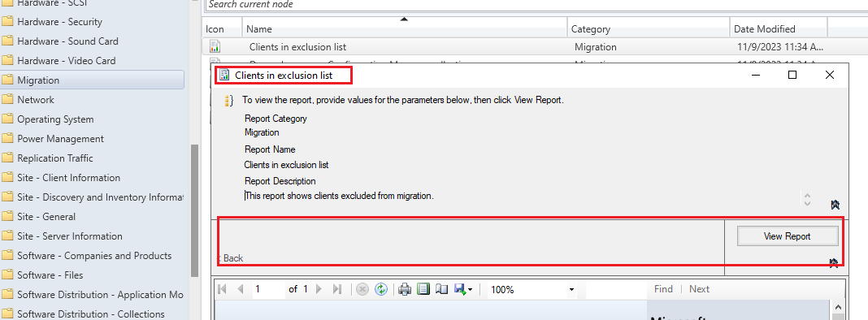Image resolution: width=868 pixels, height=320 pixels.
Task: Open Hardware - Video Card folder
Action: click(x=67, y=61)
